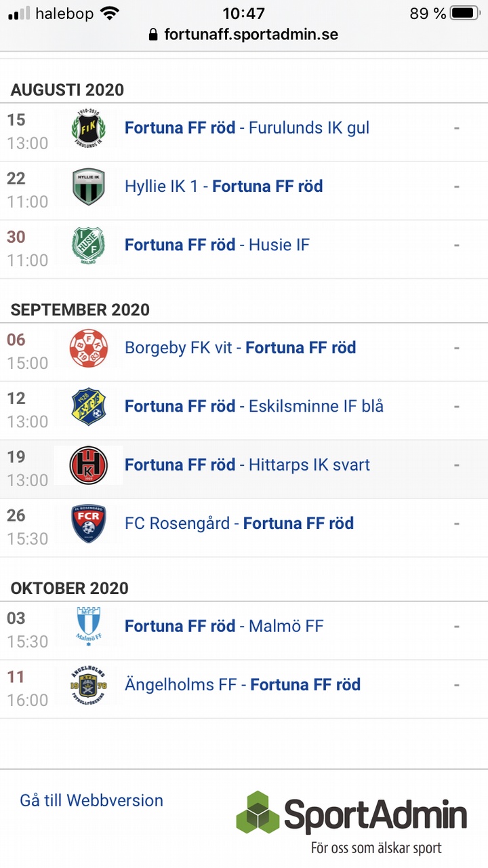The image size is (488, 868).
Task: Tap the Ängelholms FF club crest
Action: coord(89,685)
